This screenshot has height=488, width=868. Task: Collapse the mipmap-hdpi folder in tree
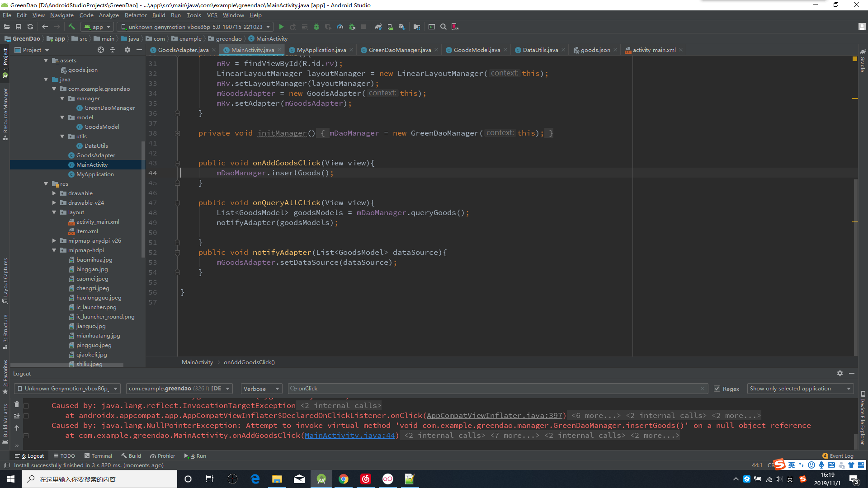pyautogui.click(x=54, y=250)
